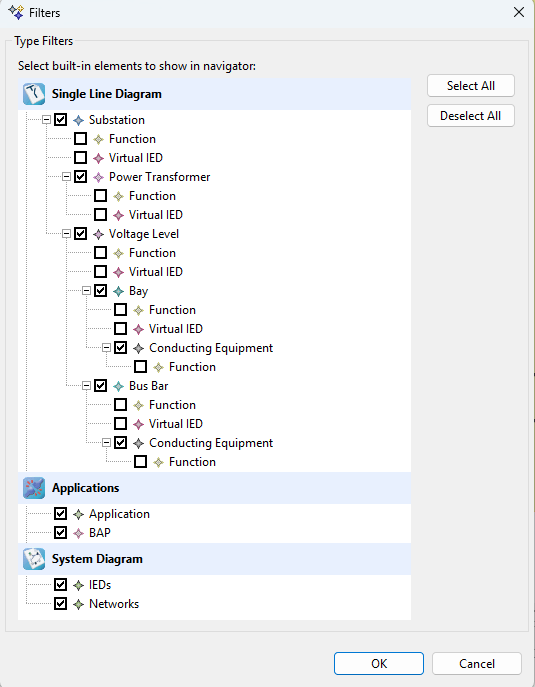Click the Deselect All button

[x=471, y=116]
